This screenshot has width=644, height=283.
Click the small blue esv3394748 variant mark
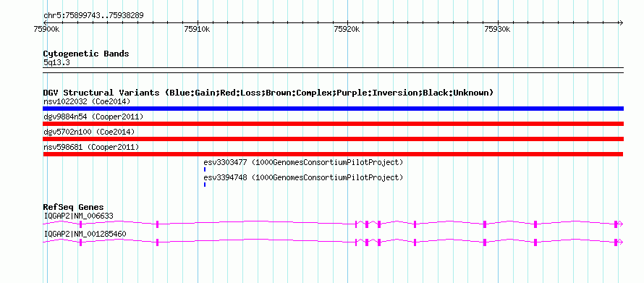pos(205,185)
